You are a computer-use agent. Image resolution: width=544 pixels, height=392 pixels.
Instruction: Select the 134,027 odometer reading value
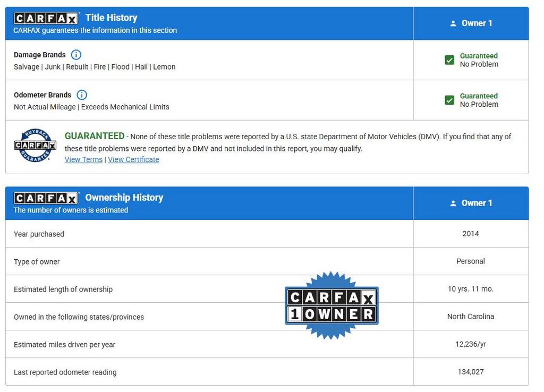click(471, 372)
